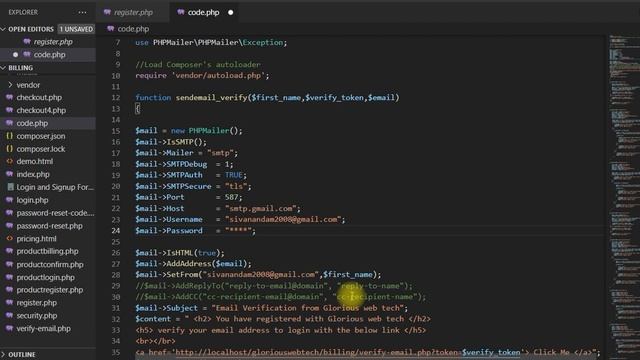Click the 1 UNSAVED badge

tap(76, 29)
